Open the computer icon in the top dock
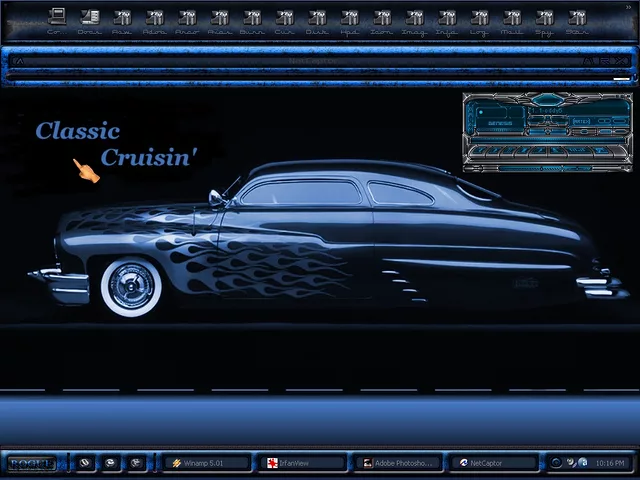This screenshot has width=640, height=480. point(56,17)
